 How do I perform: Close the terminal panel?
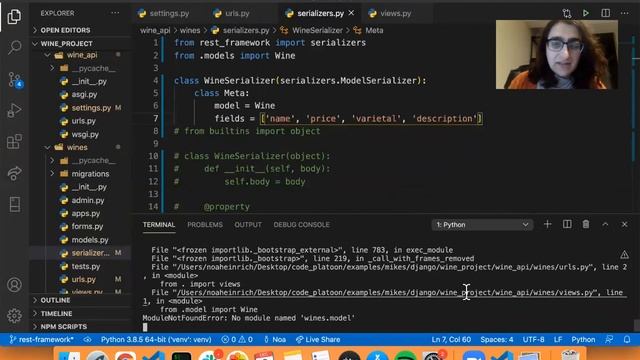click(624, 224)
